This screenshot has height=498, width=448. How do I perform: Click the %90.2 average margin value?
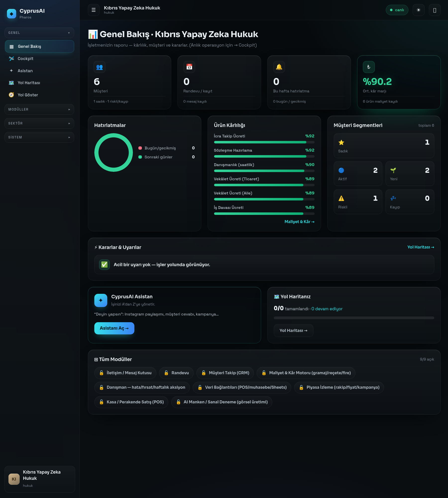[x=377, y=82]
